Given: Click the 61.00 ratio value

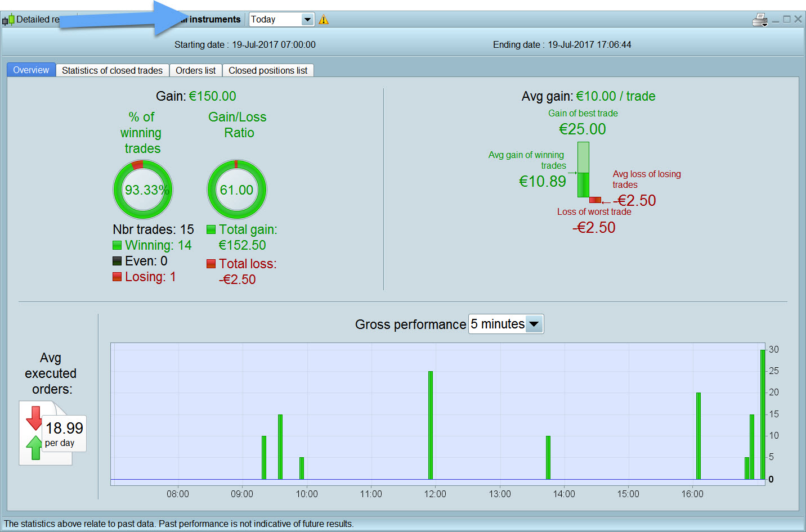Looking at the screenshot, I should [x=237, y=190].
